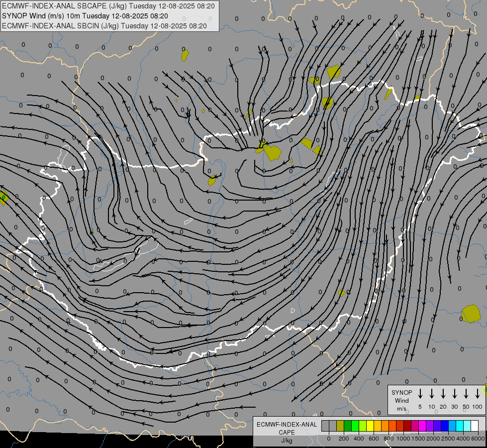Pick the pink-magenta swatch before 1500 tick

pyautogui.click(x=415, y=426)
